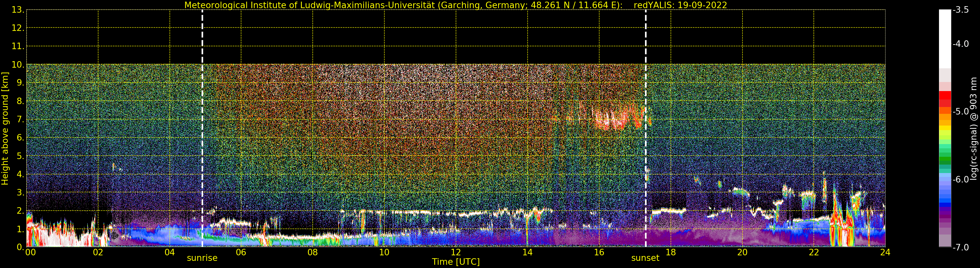Click the 2 km height tick label
Viewport: 980px width, 268px height.
point(20,211)
